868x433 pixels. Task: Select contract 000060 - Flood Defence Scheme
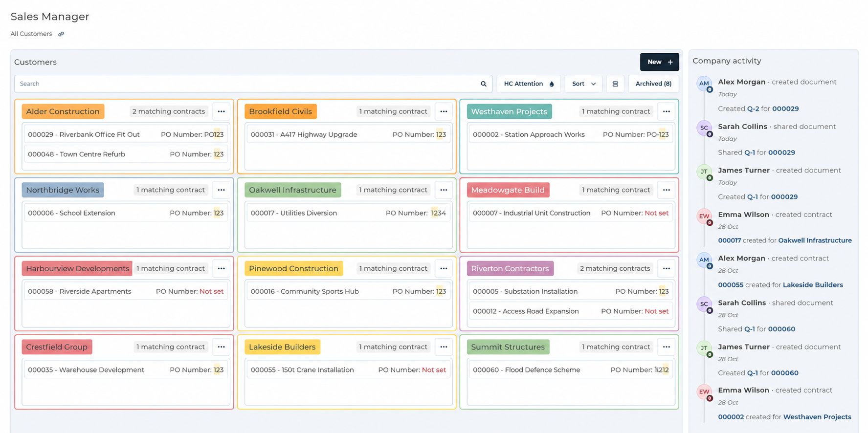570,370
